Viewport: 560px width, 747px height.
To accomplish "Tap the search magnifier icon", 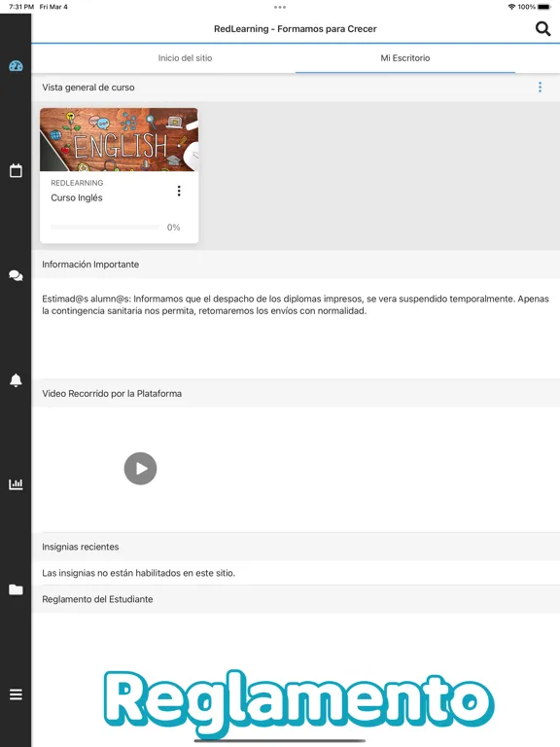I will 542,28.
